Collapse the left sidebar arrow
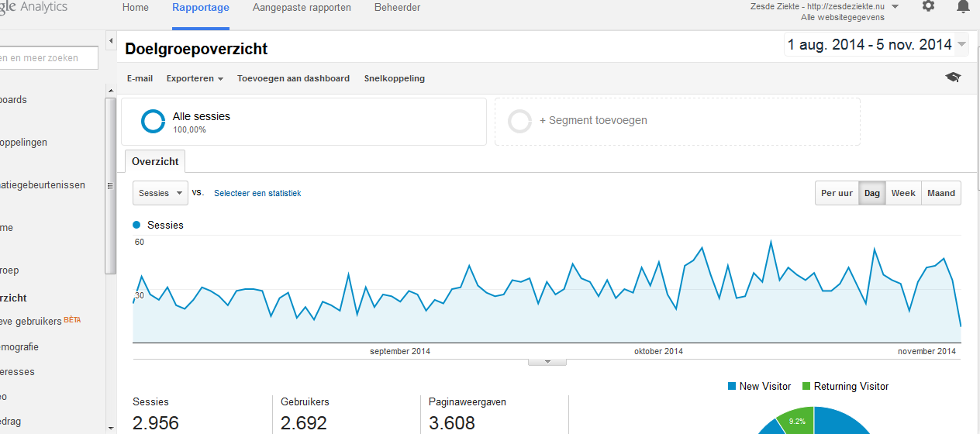Viewport: 980px width, 434px height. tap(111, 41)
